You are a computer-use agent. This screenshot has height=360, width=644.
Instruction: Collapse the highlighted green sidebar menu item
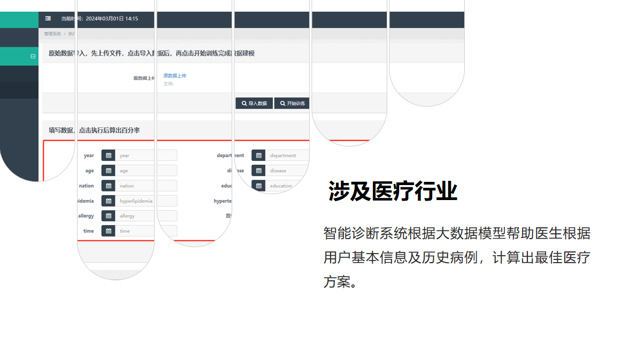(33, 56)
